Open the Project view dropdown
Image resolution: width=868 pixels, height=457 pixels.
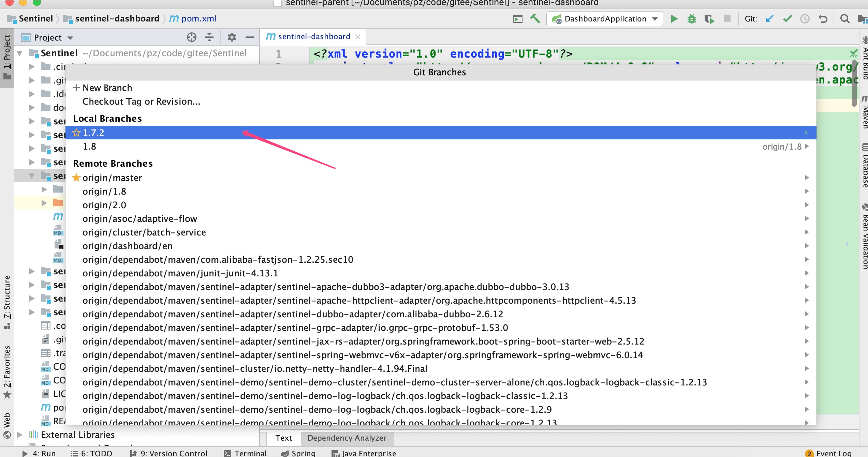70,38
